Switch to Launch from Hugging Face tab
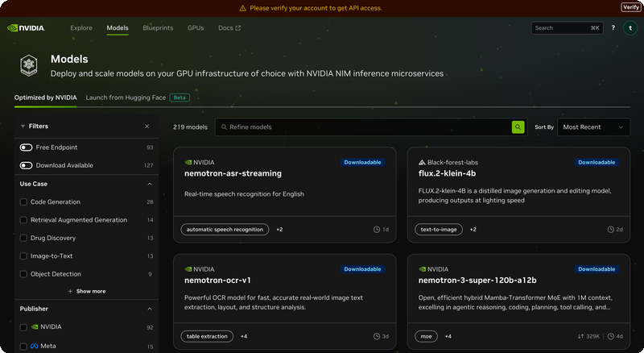The image size is (644, 353). (x=126, y=98)
